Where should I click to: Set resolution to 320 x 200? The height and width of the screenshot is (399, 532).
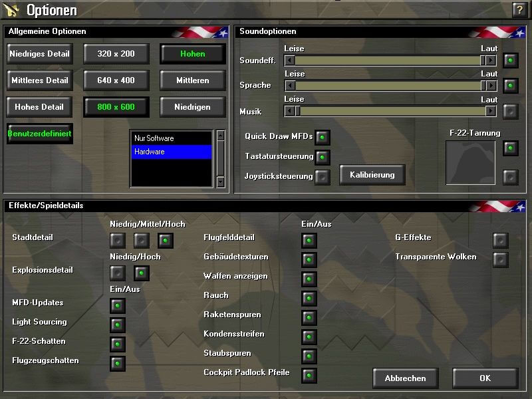pos(116,54)
